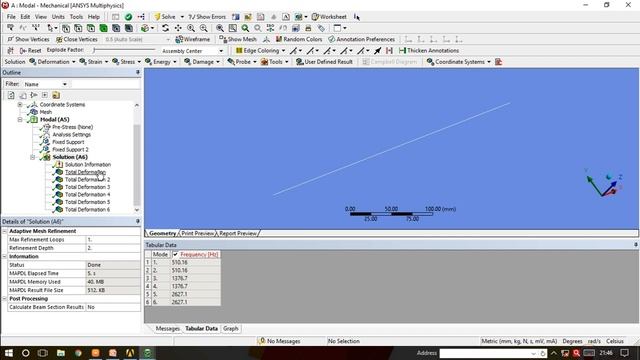Image resolution: width=640 pixels, height=360 pixels.
Task: Select Total Deformation 6 in outline
Action: [87, 209]
